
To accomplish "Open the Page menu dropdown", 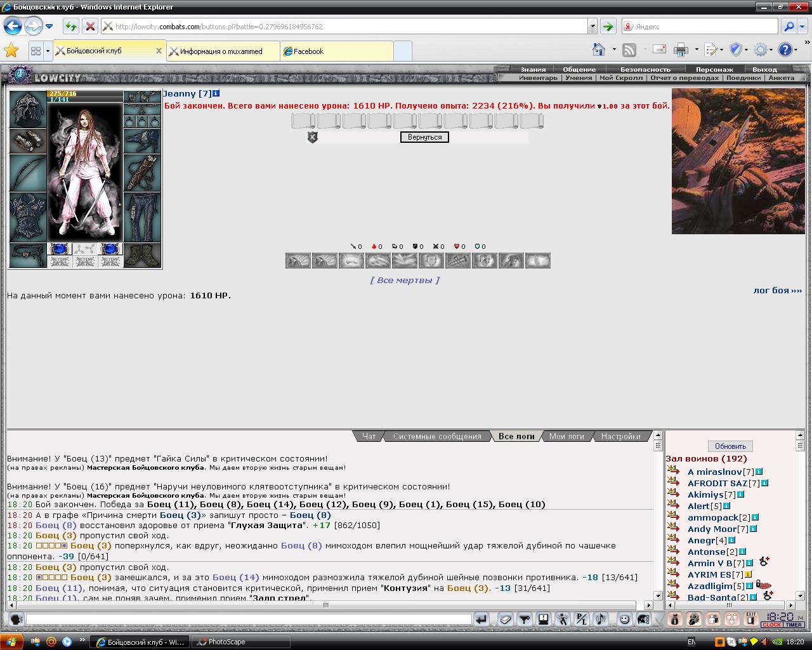I will (x=714, y=50).
